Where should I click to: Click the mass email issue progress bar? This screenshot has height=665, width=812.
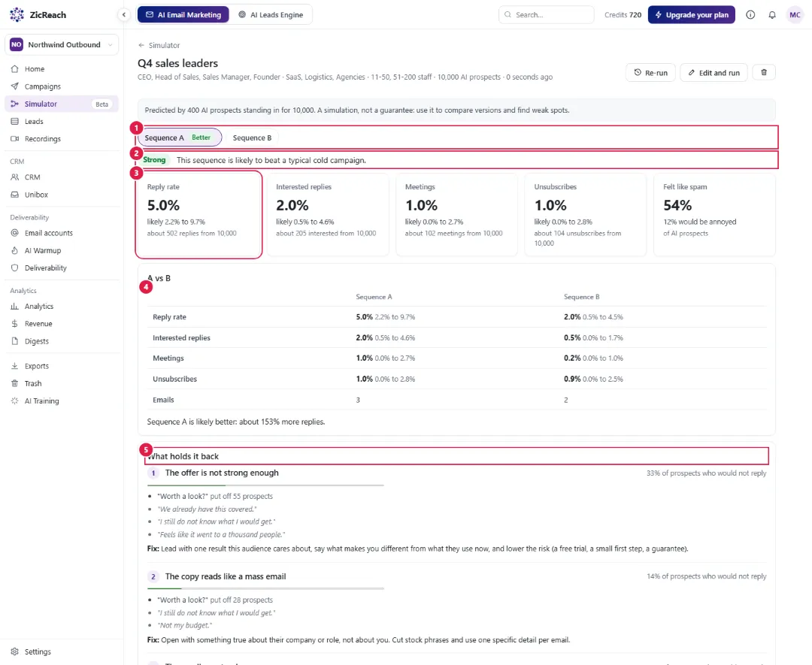pyautogui.click(x=265, y=588)
